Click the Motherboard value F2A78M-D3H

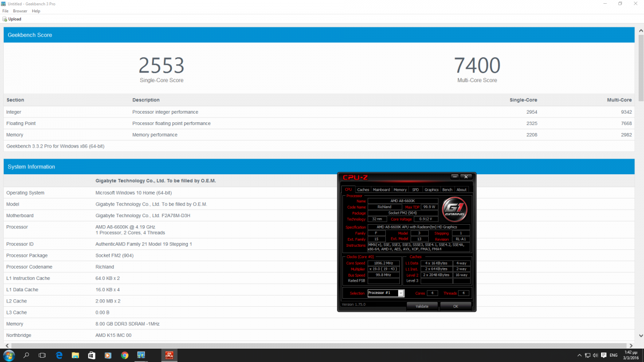click(143, 216)
